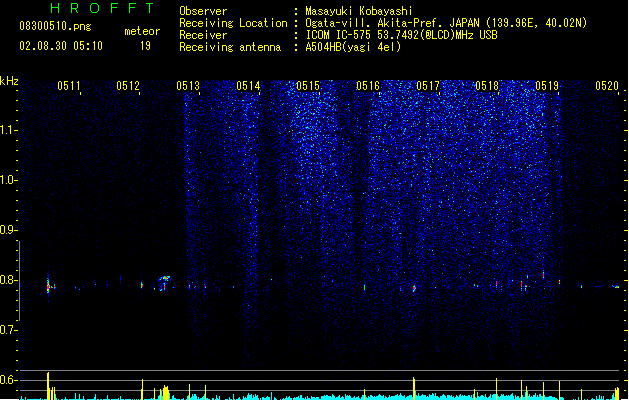
Task: Click the Receiving antenna label
Action: (x=230, y=47)
